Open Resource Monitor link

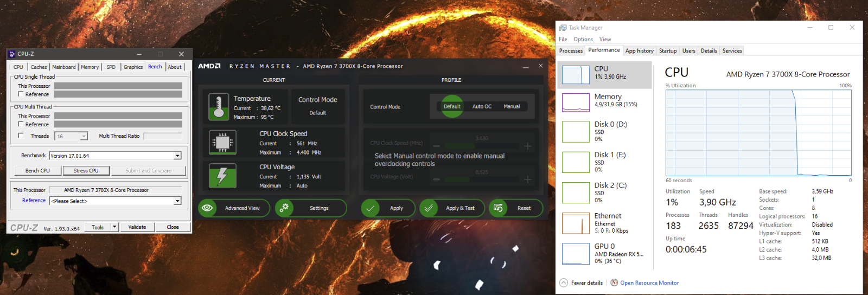click(649, 283)
